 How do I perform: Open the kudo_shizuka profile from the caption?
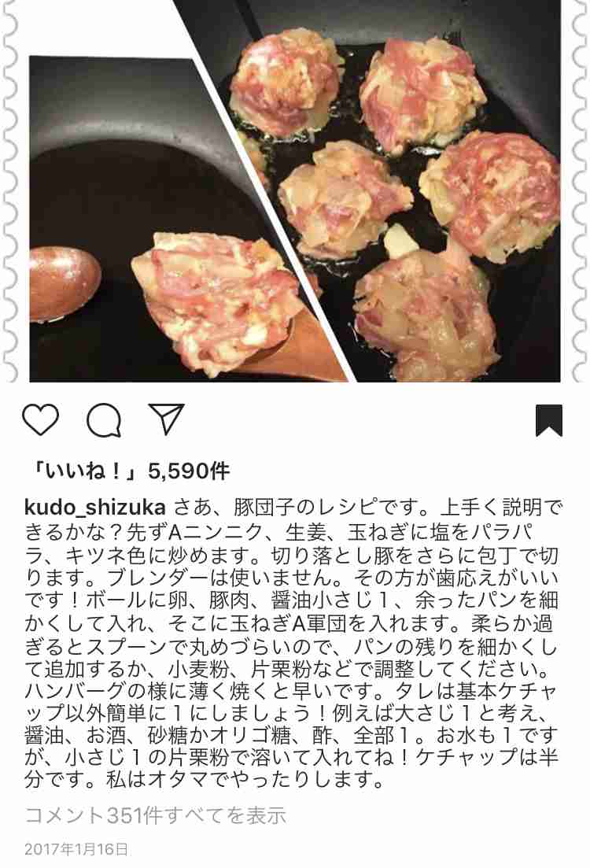(x=95, y=507)
